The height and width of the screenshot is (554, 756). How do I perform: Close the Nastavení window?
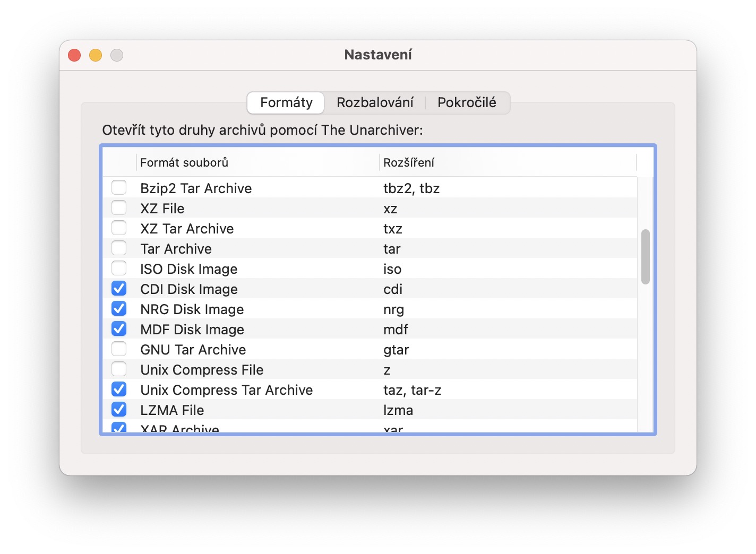pyautogui.click(x=74, y=55)
